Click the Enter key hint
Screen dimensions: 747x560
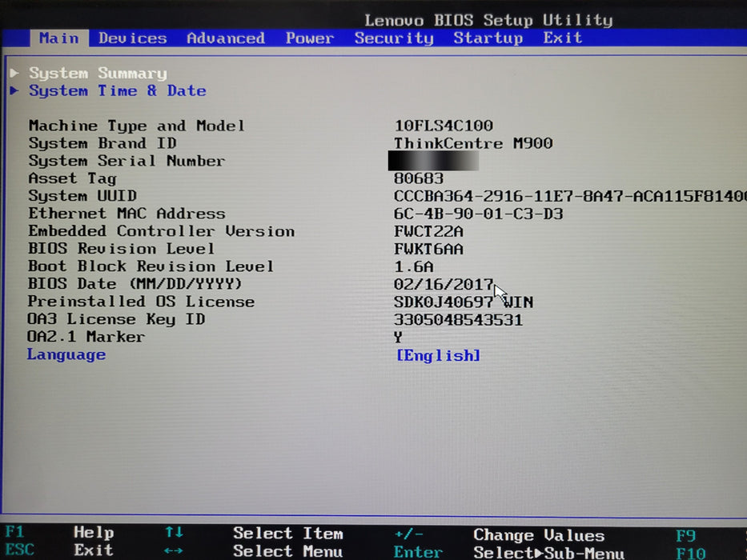[418, 552]
